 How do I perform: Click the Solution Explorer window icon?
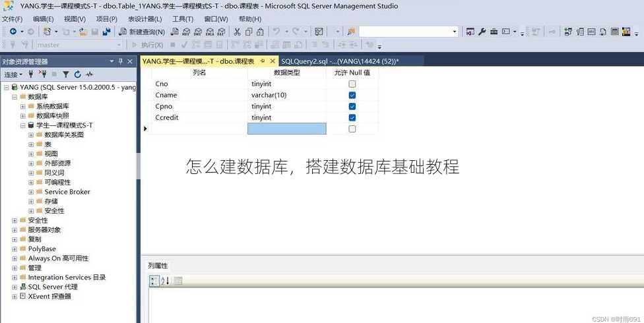tap(470, 32)
